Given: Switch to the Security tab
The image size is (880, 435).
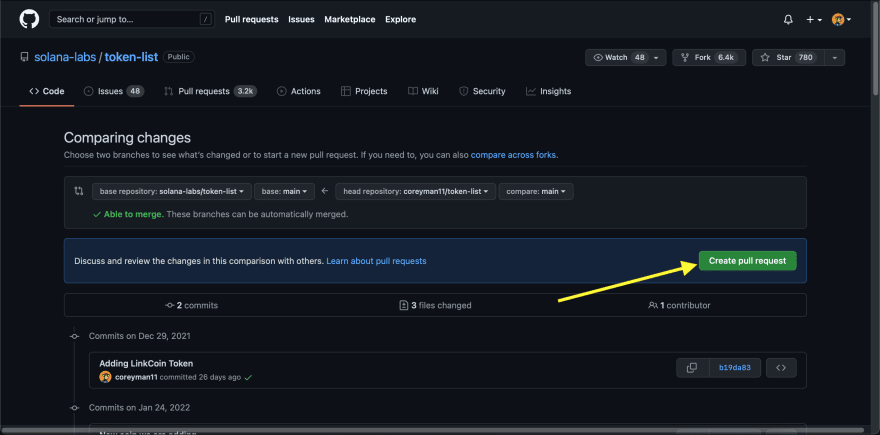Looking at the screenshot, I should 482,91.
